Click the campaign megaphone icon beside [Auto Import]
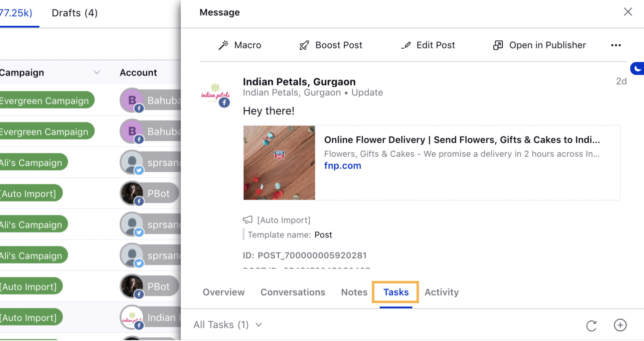 pyautogui.click(x=248, y=220)
